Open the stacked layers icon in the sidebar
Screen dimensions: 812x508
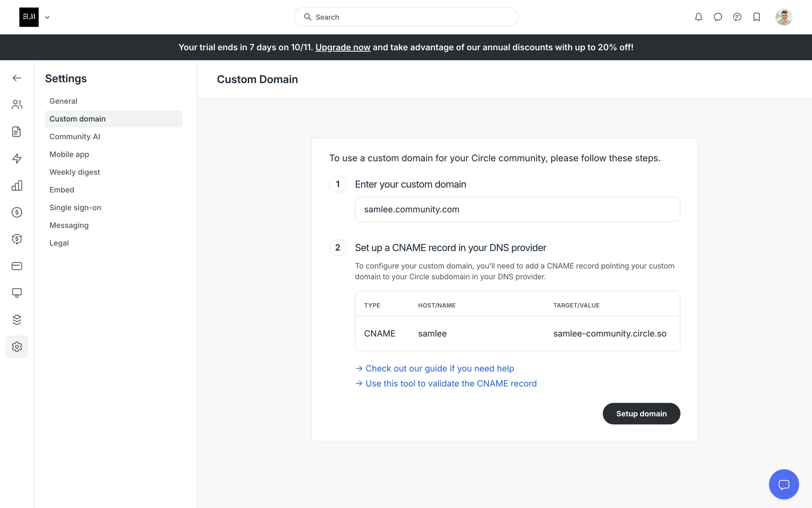point(17,320)
